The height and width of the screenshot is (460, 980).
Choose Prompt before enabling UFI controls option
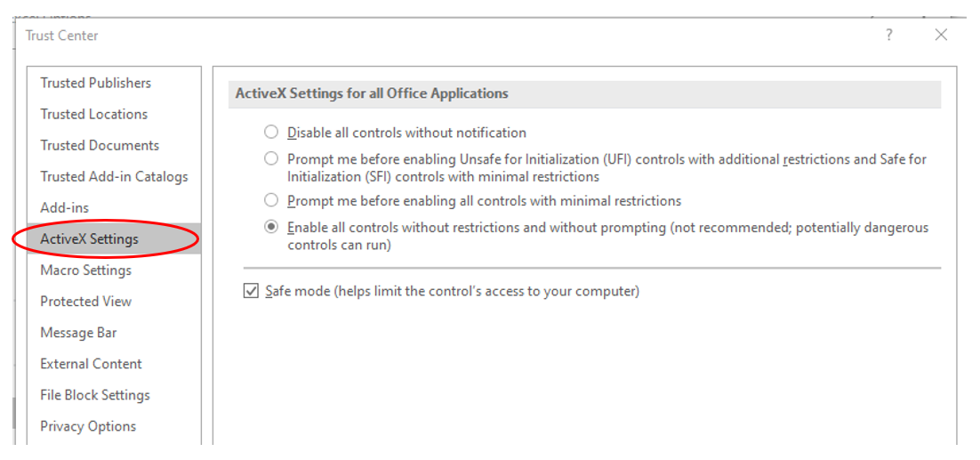click(271, 159)
